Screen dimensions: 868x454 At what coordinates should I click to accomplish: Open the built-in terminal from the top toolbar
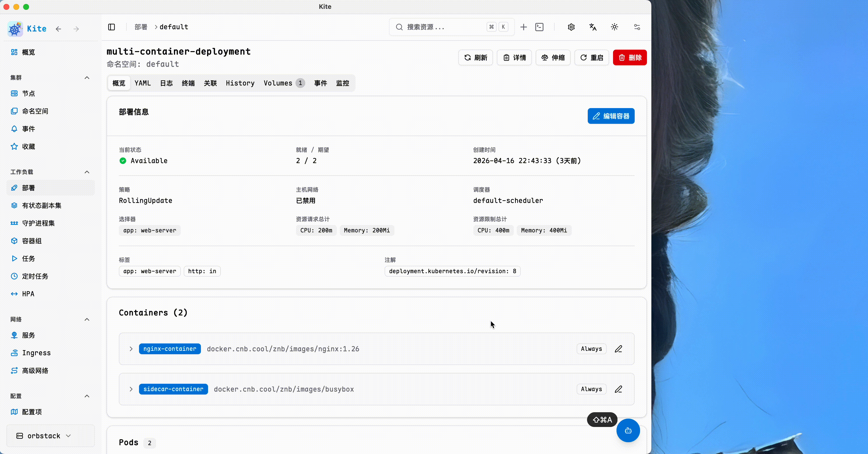539,27
